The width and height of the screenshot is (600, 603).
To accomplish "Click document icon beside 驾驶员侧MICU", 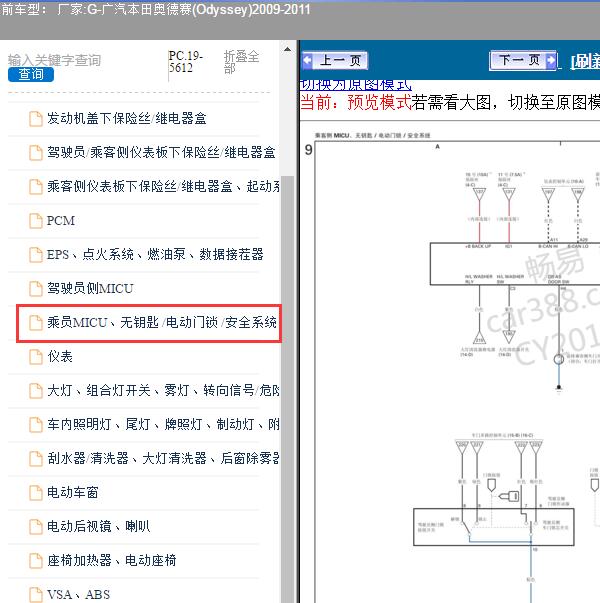I will 36,288.
